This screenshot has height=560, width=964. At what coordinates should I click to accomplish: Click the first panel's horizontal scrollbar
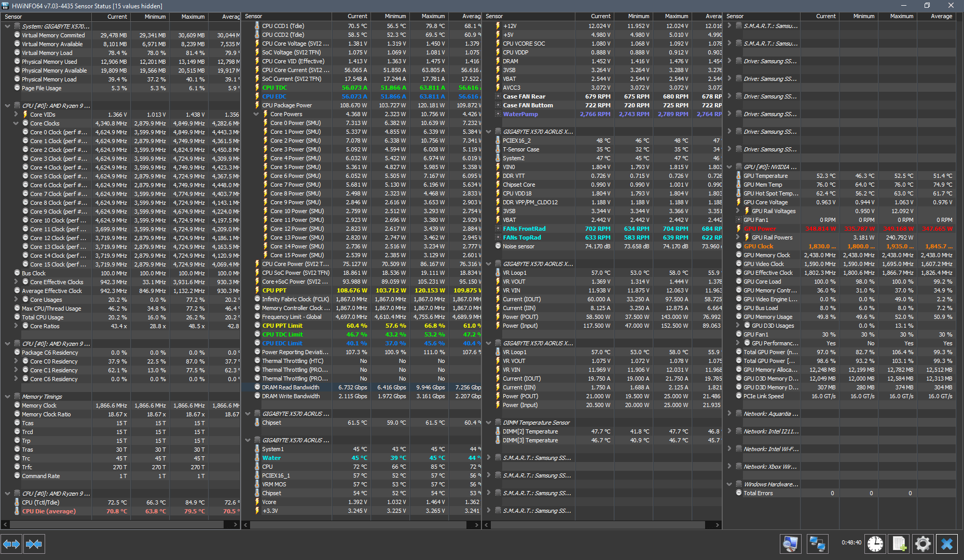[120, 525]
